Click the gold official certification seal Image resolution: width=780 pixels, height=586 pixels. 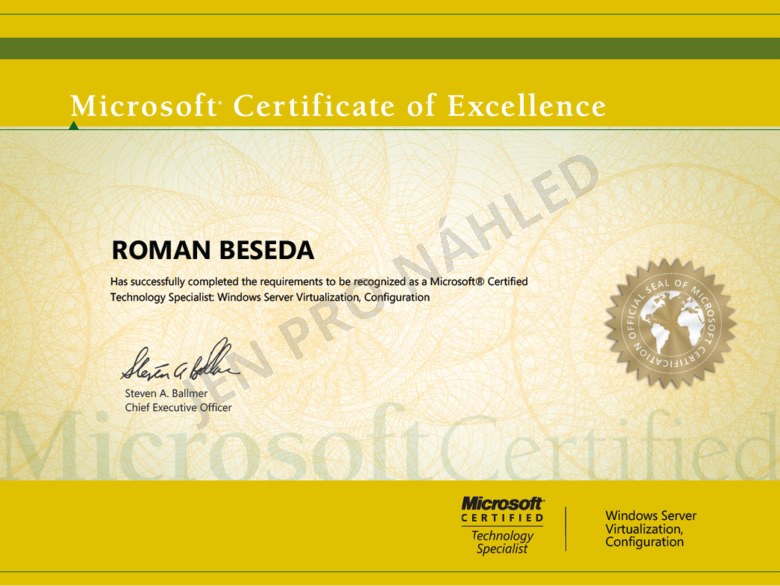coord(669,322)
